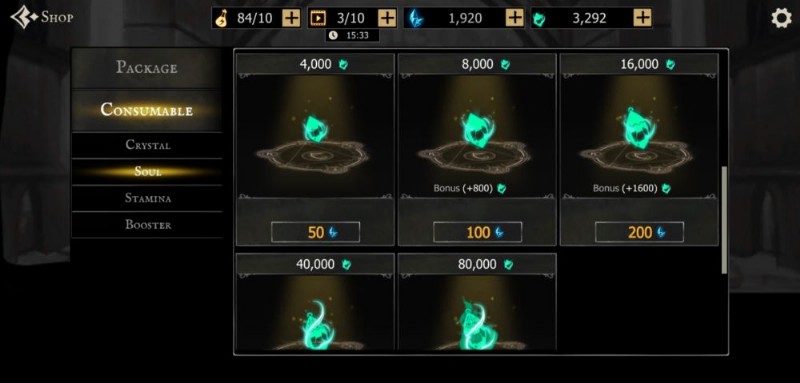The height and width of the screenshot is (383, 800).
Task: Buy 4,000 souls for 50 crystals
Action: pyautogui.click(x=315, y=233)
